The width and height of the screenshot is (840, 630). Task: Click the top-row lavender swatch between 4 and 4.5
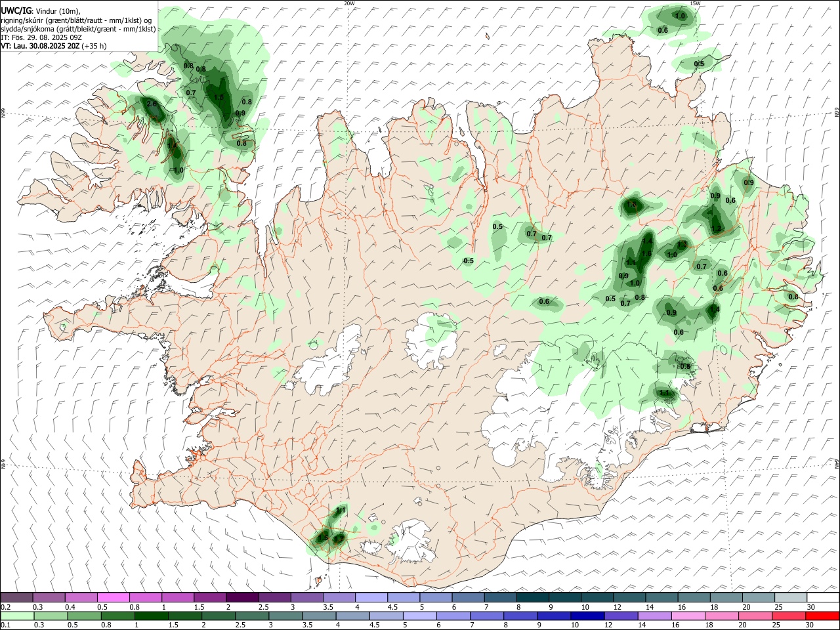[371, 597]
